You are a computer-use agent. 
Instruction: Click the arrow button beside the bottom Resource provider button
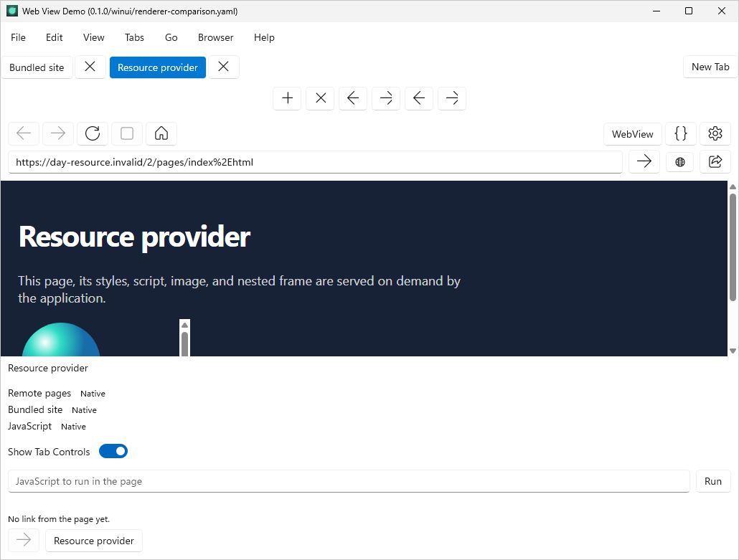[x=24, y=540]
